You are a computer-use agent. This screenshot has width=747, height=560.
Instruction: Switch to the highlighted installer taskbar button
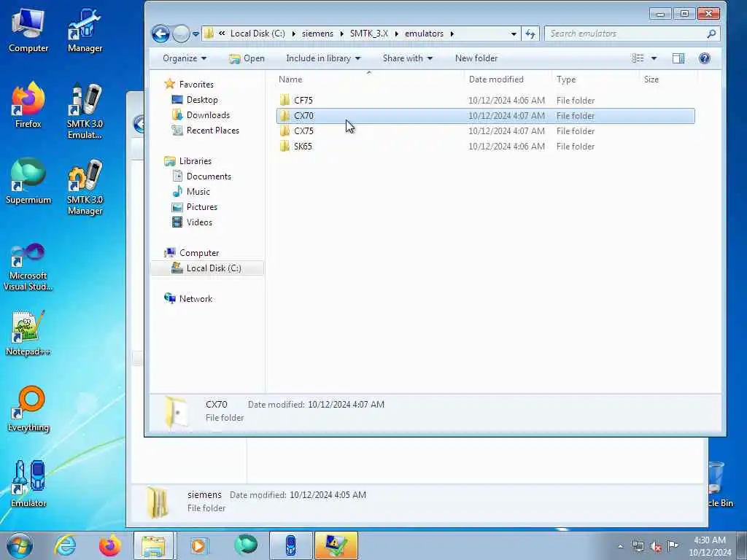coord(336,545)
